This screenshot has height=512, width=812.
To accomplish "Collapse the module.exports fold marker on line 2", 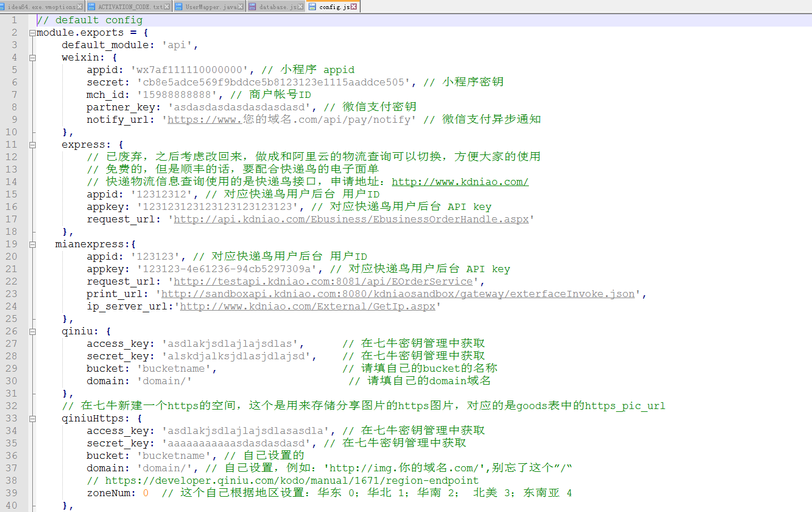I will pyautogui.click(x=33, y=33).
